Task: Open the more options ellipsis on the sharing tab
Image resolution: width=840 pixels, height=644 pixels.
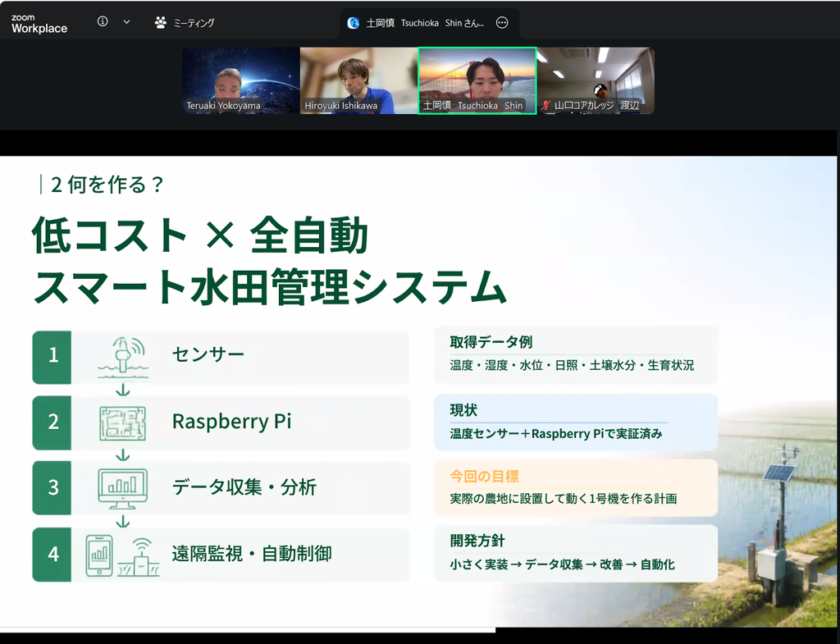Action: pos(502,22)
